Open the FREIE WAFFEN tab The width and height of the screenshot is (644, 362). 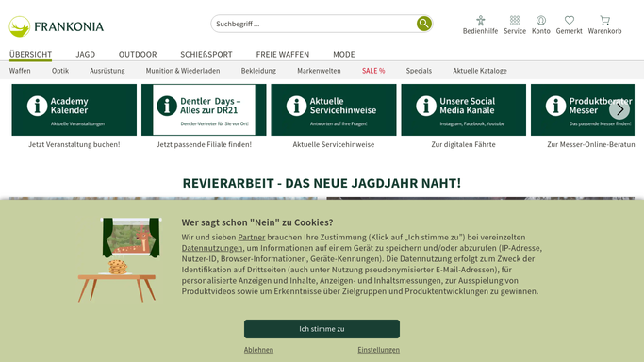click(283, 54)
